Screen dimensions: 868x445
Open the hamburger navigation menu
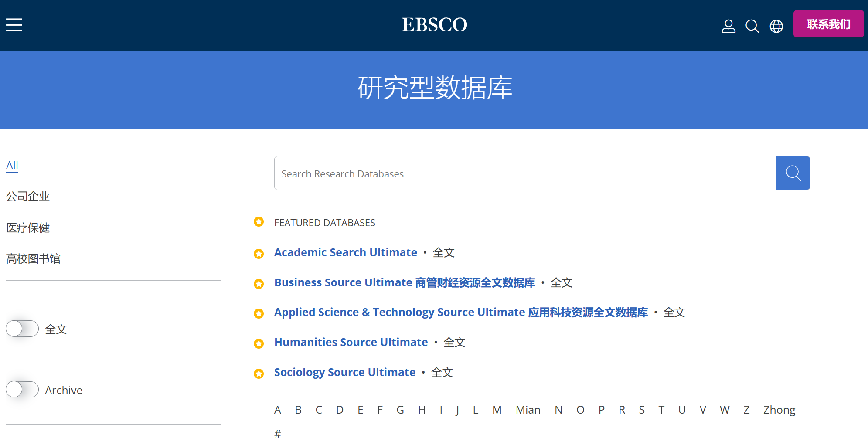(14, 25)
